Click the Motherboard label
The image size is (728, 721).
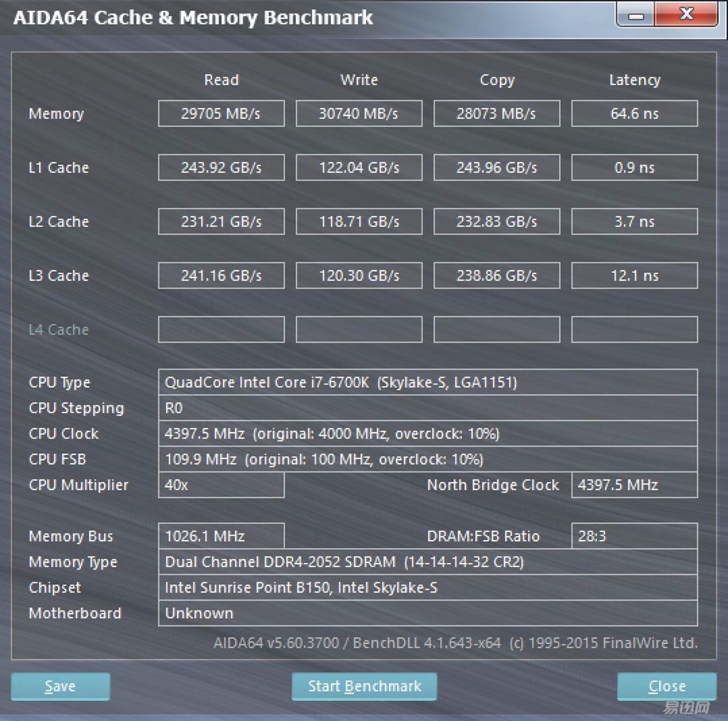point(75,613)
